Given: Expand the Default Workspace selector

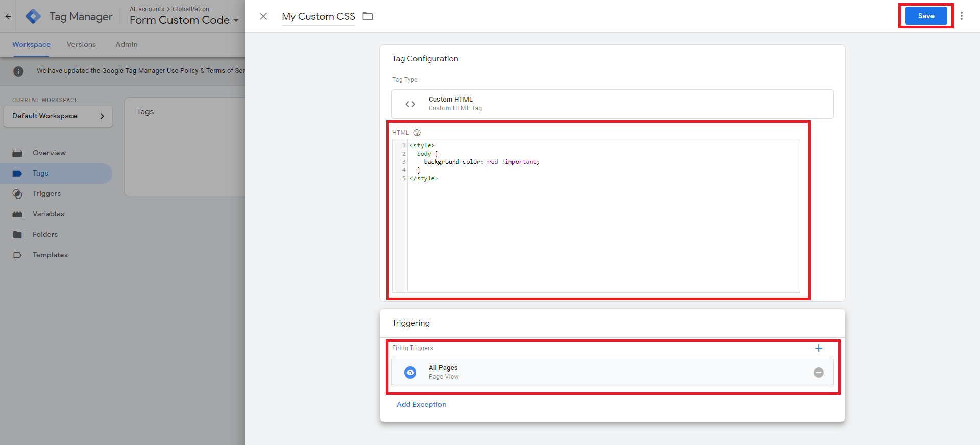Looking at the screenshot, I should click(58, 116).
